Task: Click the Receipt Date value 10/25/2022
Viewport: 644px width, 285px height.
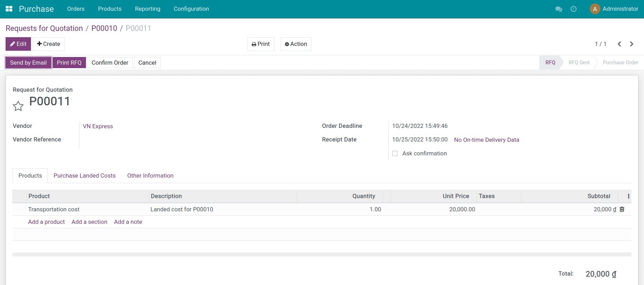Action: pos(420,139)
